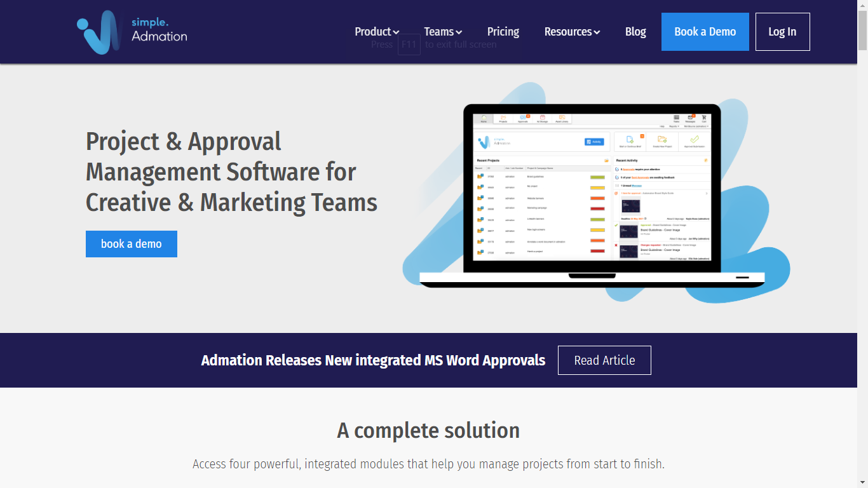Click the page scrollbar up arrow
The height and width of the screenshot is (488, 868).
point(862,5)
